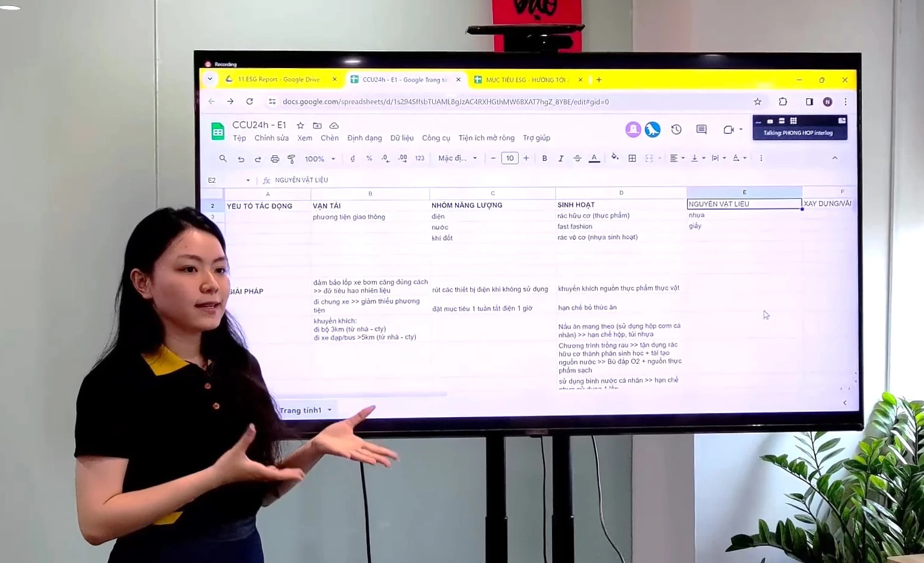The height and width of the screenshot is (563, 924).
Task: Open the Trợ giúp menu
Action: (x=536, y=138)
